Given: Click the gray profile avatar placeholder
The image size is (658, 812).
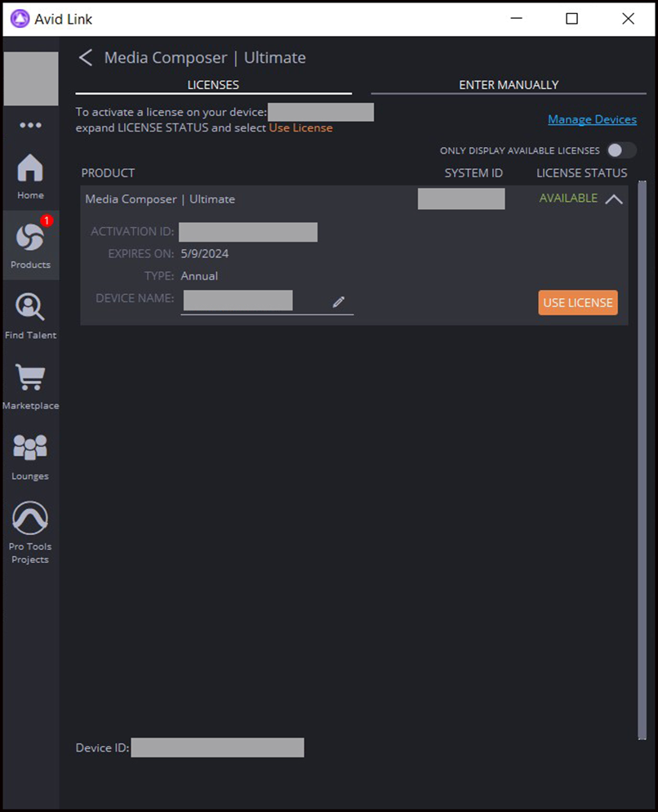Looking at the screenshot, I should (31, 78).
